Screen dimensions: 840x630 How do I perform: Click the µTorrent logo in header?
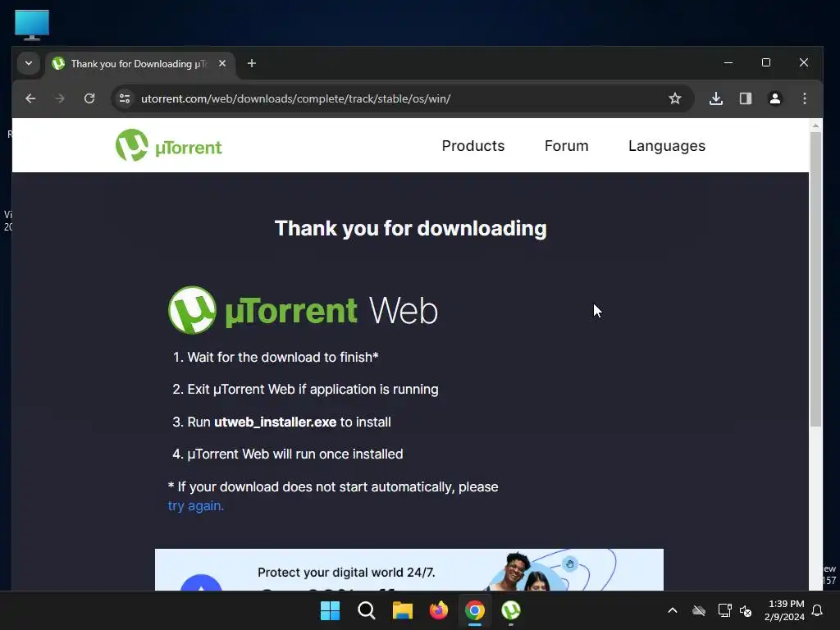click(169, 145)
